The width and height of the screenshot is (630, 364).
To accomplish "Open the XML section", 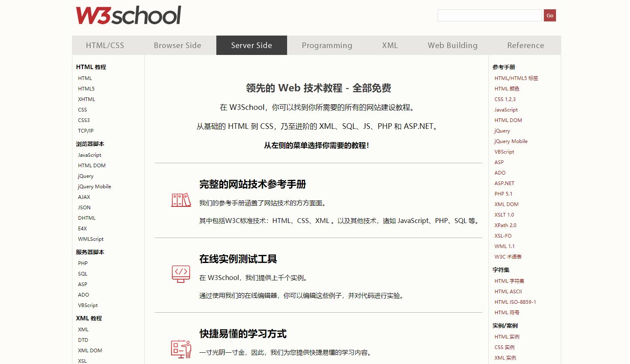I will [x=389, y=45].
